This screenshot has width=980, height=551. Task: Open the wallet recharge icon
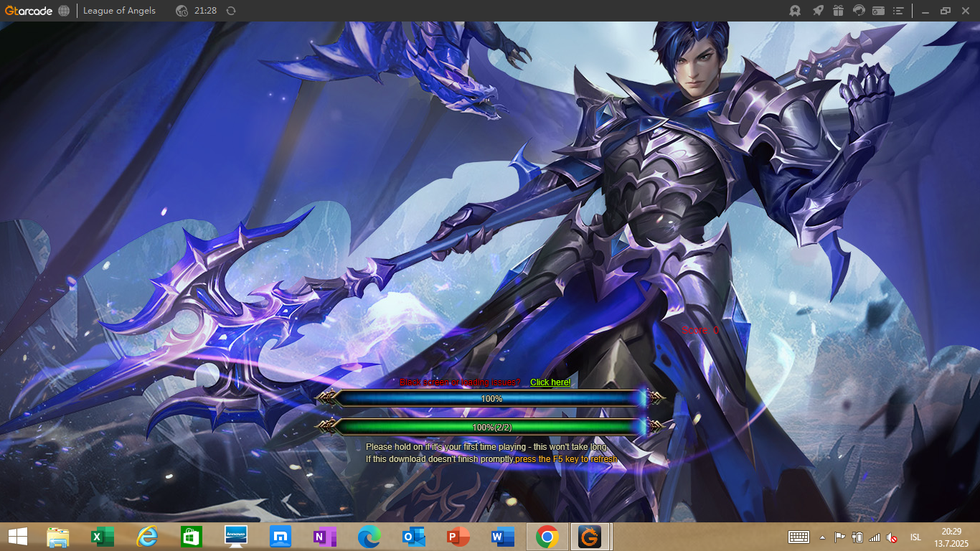879,11
